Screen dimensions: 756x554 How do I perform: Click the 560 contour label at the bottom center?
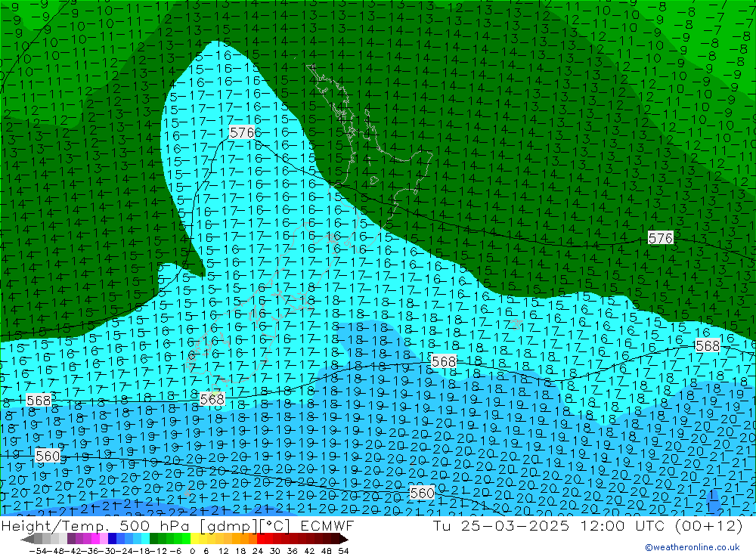pyautogui.click(x=422, y=493)
